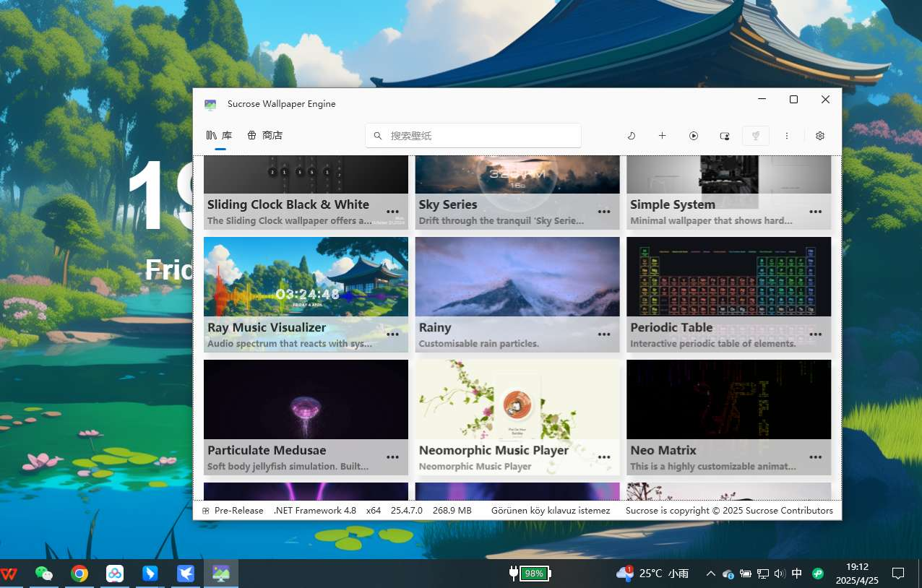Open the display/screen preferences icon

tap(725, 136)
